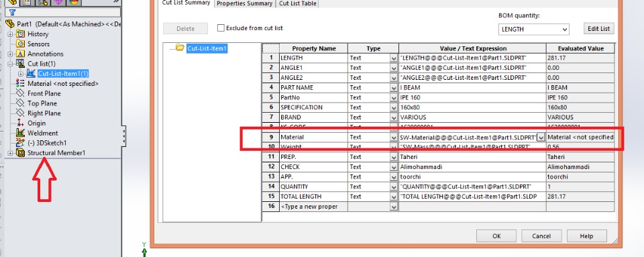Select the APP. property name cell
The width and height of the screenshot is (644, 257).
313,176
